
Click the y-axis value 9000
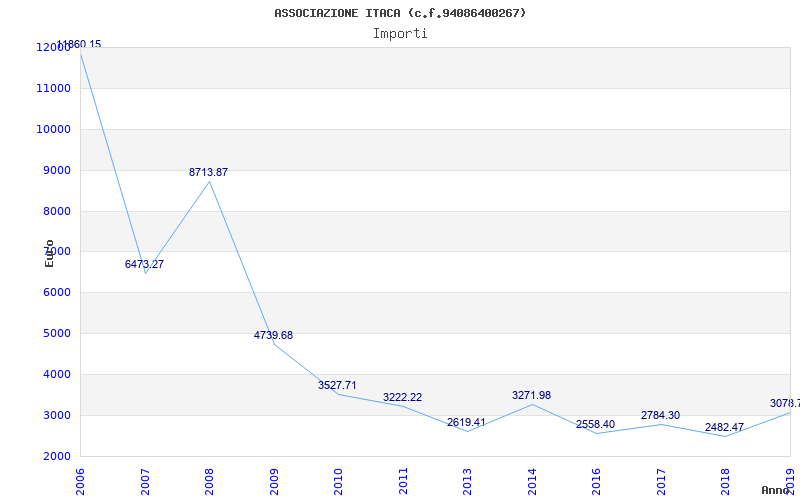[56, 170]
